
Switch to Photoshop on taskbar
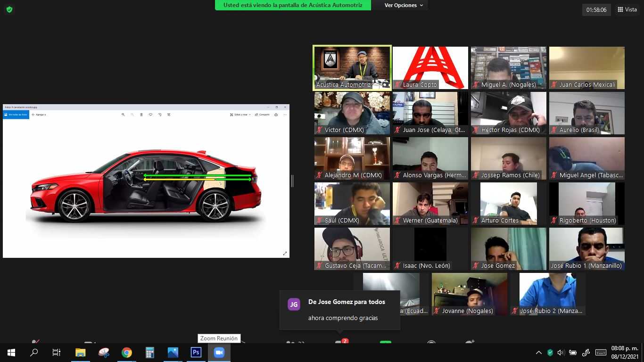coord(196,353)
